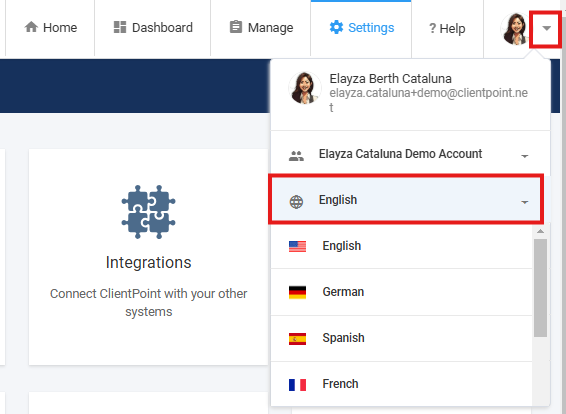Click the user email address text
566x414 pixels.
click(x=428, y=100)
